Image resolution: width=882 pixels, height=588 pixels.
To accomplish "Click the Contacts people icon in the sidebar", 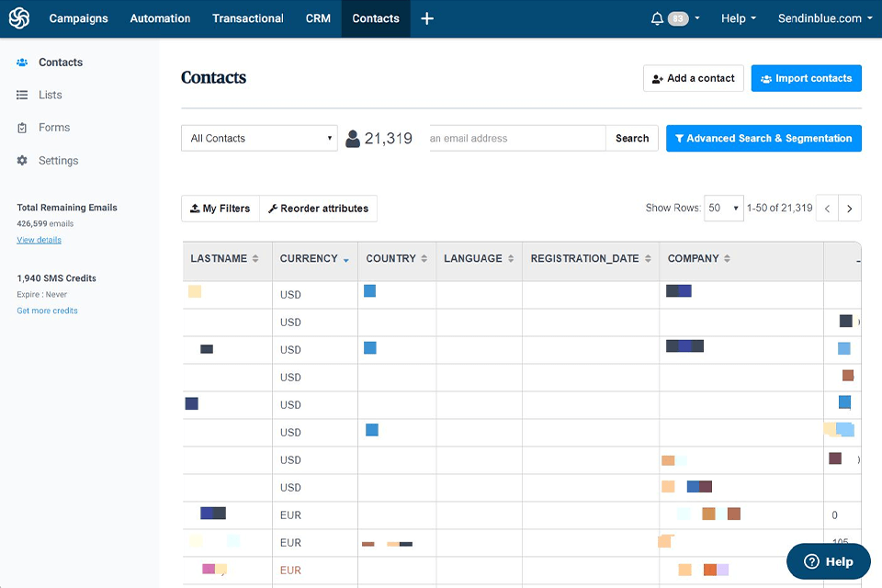I will (22, 62).
